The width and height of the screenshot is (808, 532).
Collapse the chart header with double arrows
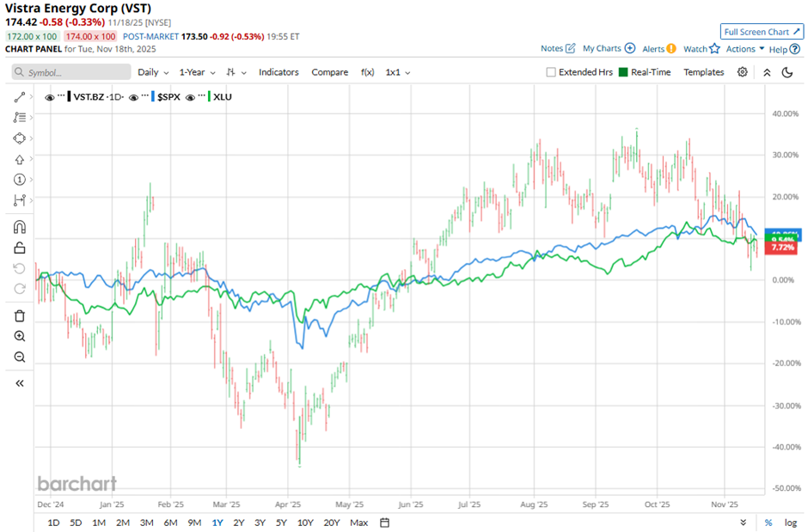pos(767,72)
